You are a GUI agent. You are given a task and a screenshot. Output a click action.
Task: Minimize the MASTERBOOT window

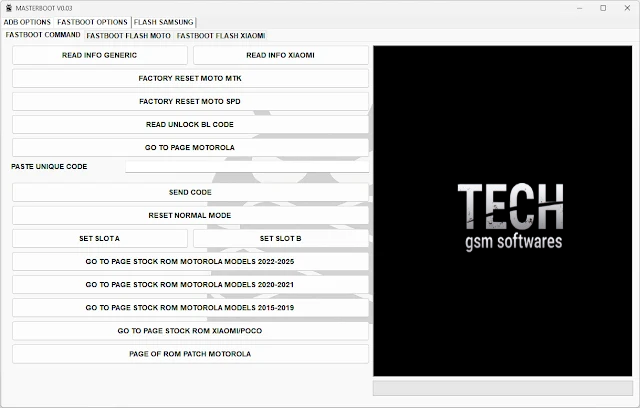580,8
